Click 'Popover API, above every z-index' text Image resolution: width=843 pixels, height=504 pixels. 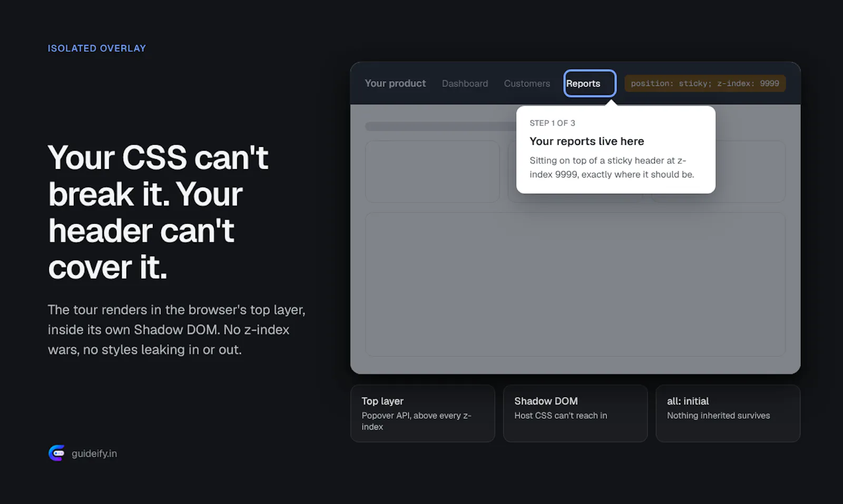coord(416,421)
